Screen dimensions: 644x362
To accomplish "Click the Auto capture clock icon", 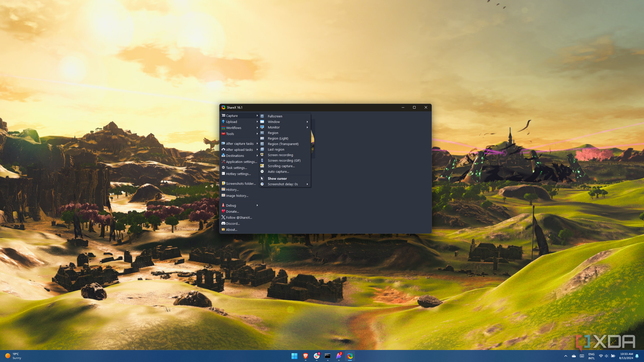I will click(x=262, y=171).
